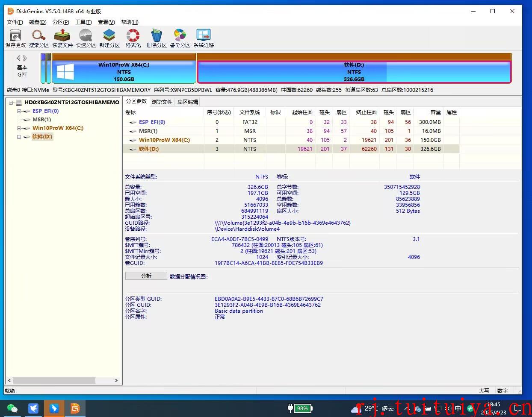The width and height of the screenshot is (532, 417).
Task: Open the 分区(P) menu
Action: 61,22
